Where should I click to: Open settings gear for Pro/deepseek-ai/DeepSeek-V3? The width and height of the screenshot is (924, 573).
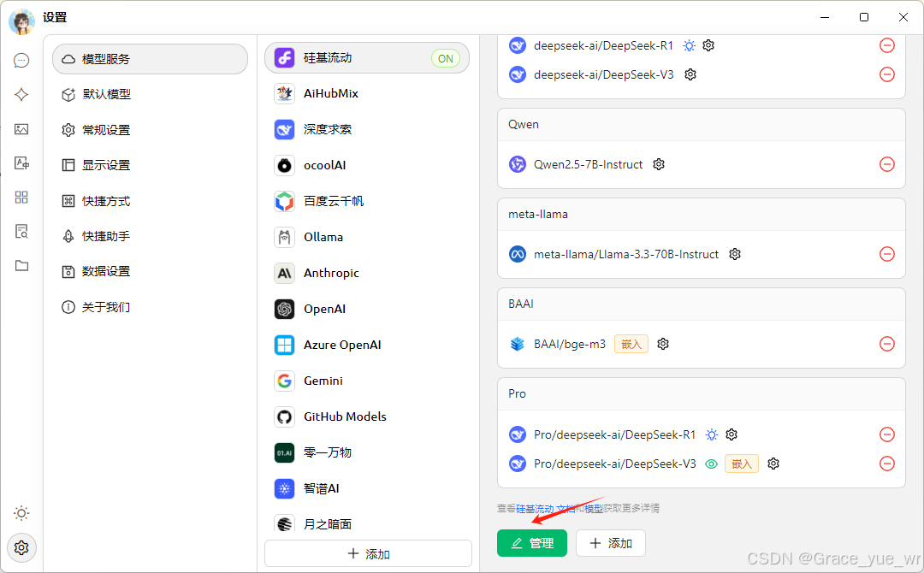pyautogui.click(x=773, y=464)
